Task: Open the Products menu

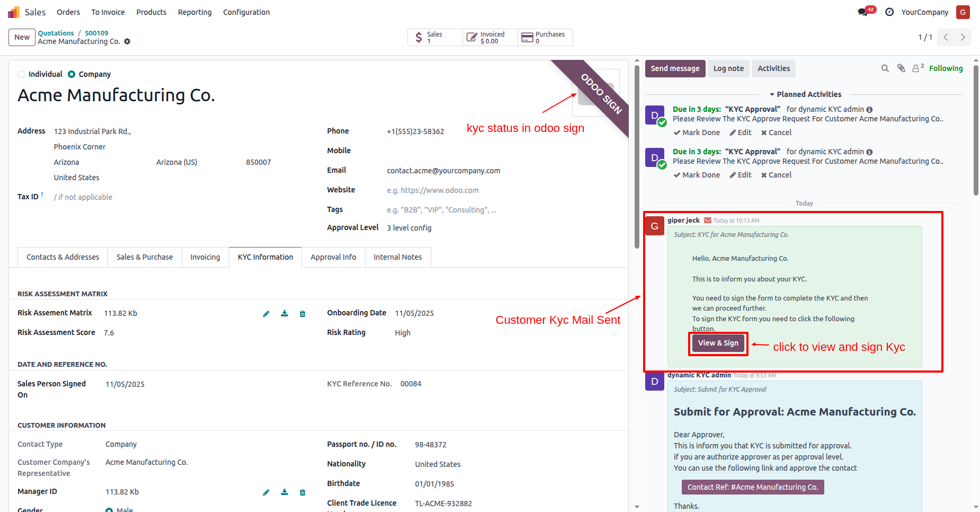Action: click(152, 12)
